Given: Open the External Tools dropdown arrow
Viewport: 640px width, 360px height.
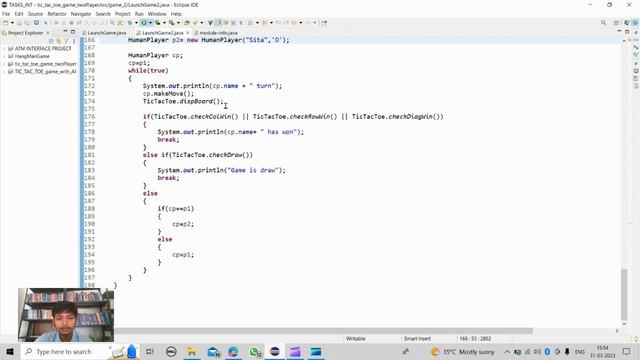Looking at the screenshot, I should click(178, 23).
